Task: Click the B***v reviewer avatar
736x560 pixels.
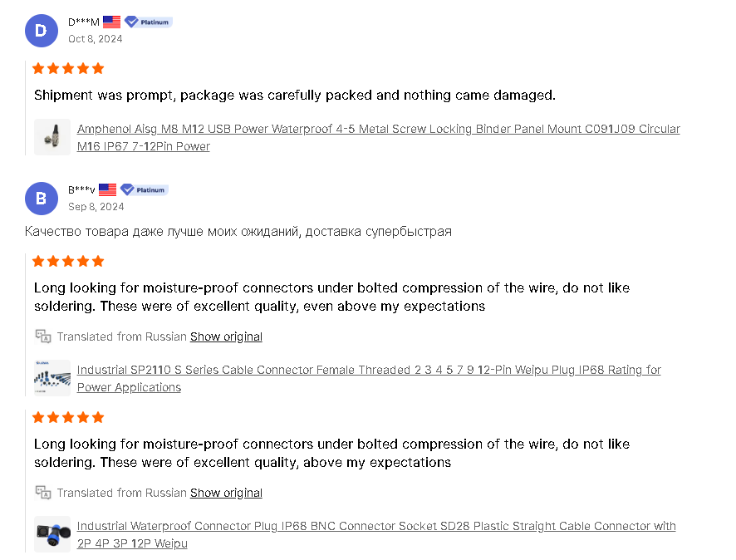Action: tap(42, 198)
